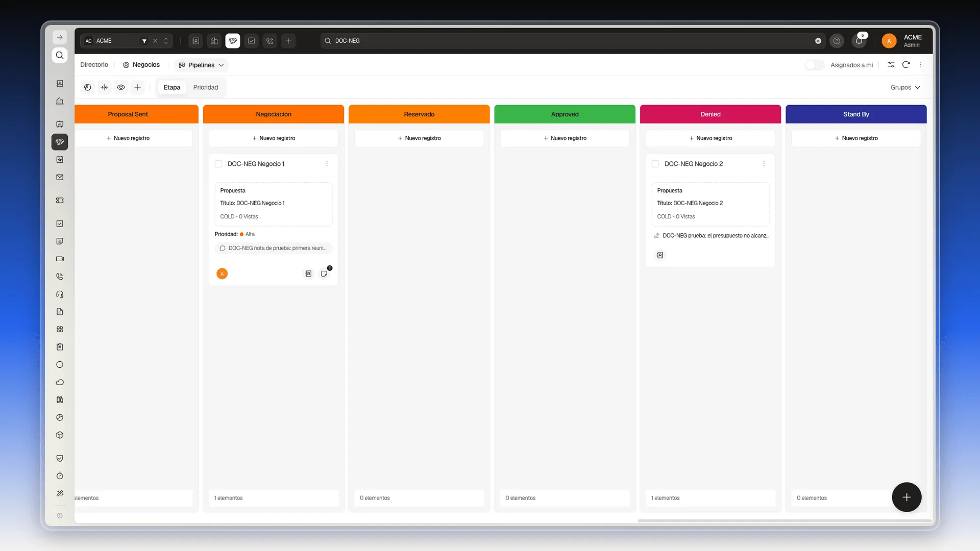The height and width of the screenshot is (551, 980).
Task: Click the floating black plus button
Action: (906, 497)
